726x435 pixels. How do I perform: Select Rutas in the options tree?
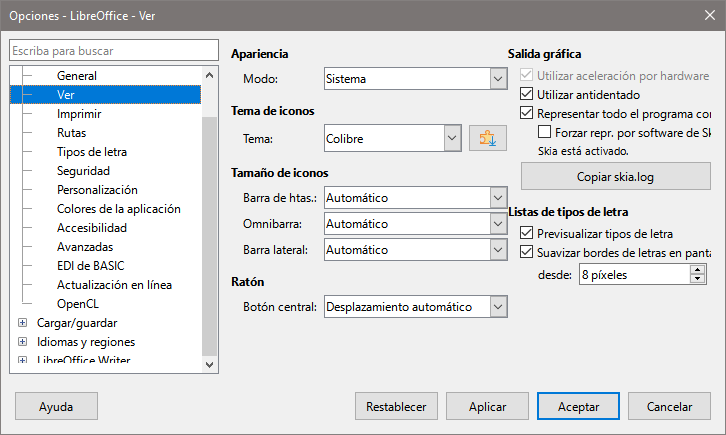(x=71, y=132)
